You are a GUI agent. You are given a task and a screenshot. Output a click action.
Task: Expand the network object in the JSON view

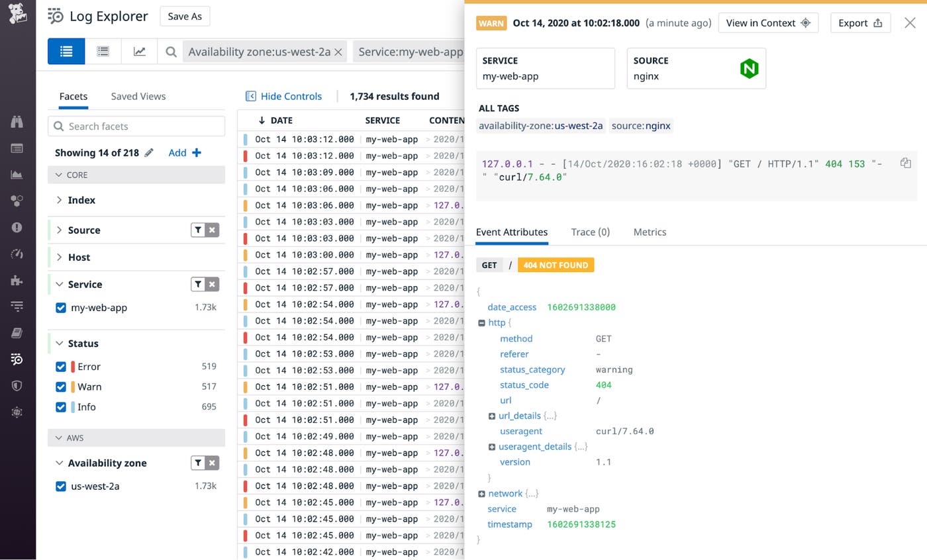pos(481,493)
